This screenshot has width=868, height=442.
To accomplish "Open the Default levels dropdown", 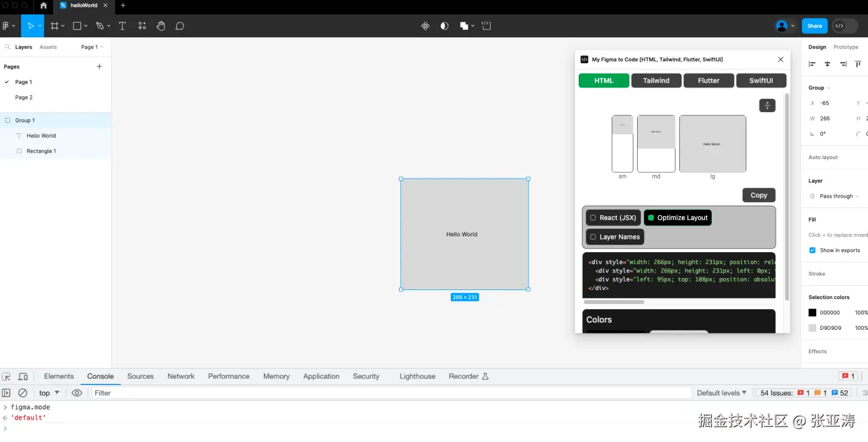I will [x=722, y=393].
